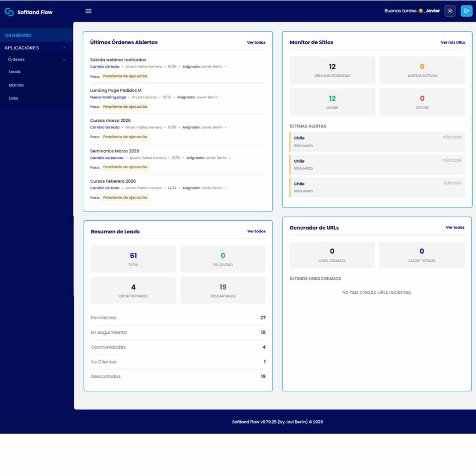Image resolution: width=476 pixels, height=476 pixels.
Task: Click the URLs Monitoreadas stat card
Action: (332, 70)
